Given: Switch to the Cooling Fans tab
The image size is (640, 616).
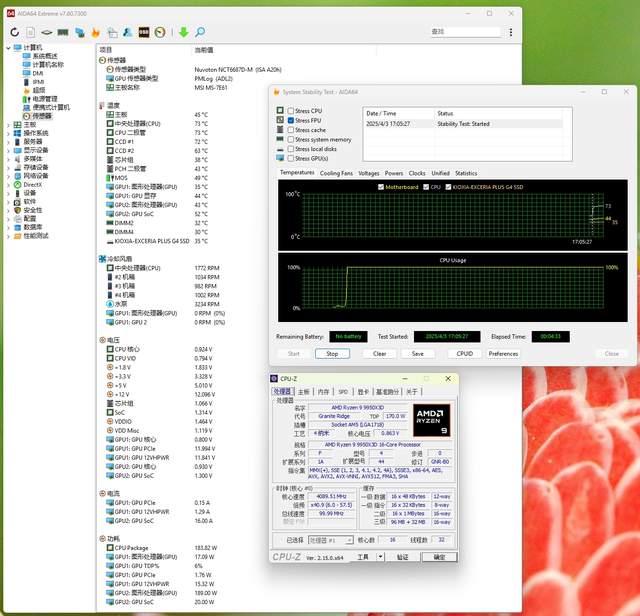Looking at the screenshot, I should pos(336,173).
